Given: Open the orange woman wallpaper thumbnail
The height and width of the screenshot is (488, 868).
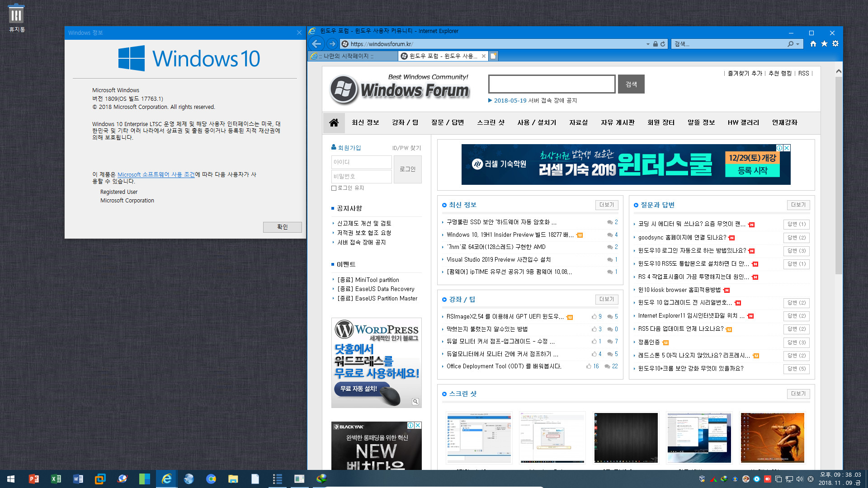Looking at the screenshot, I should click(772, 437).
